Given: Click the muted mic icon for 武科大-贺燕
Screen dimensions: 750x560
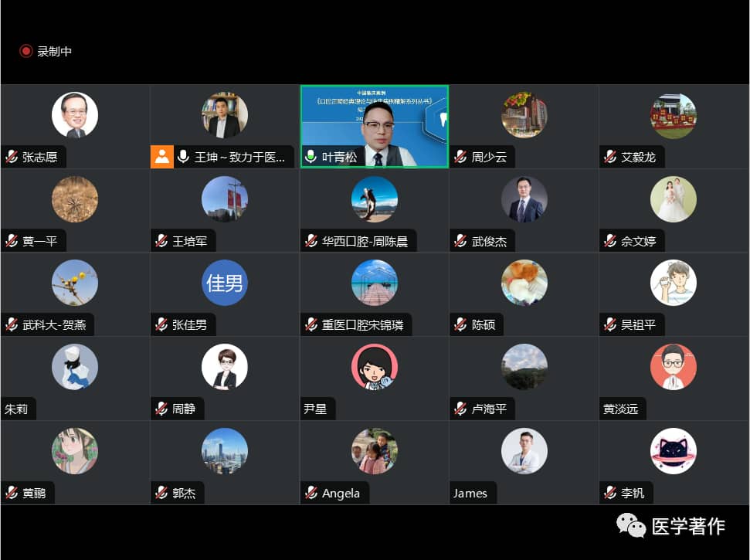Looking at the screenshot, I should pyautogui.click(x=12, y=325).
